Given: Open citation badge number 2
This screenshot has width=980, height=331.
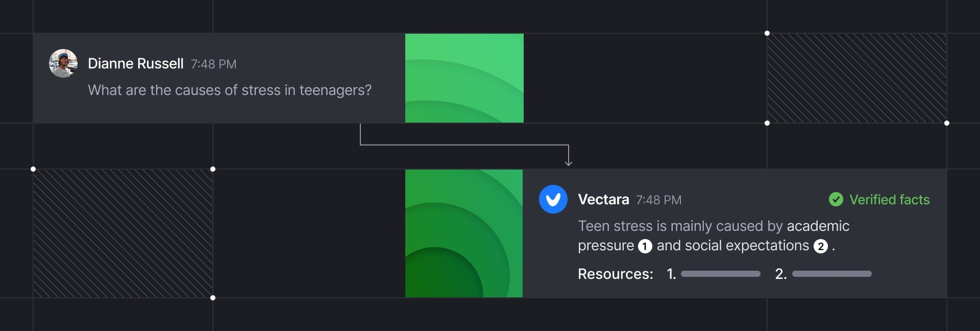Looking at the screenshot, I should point(820,247).
